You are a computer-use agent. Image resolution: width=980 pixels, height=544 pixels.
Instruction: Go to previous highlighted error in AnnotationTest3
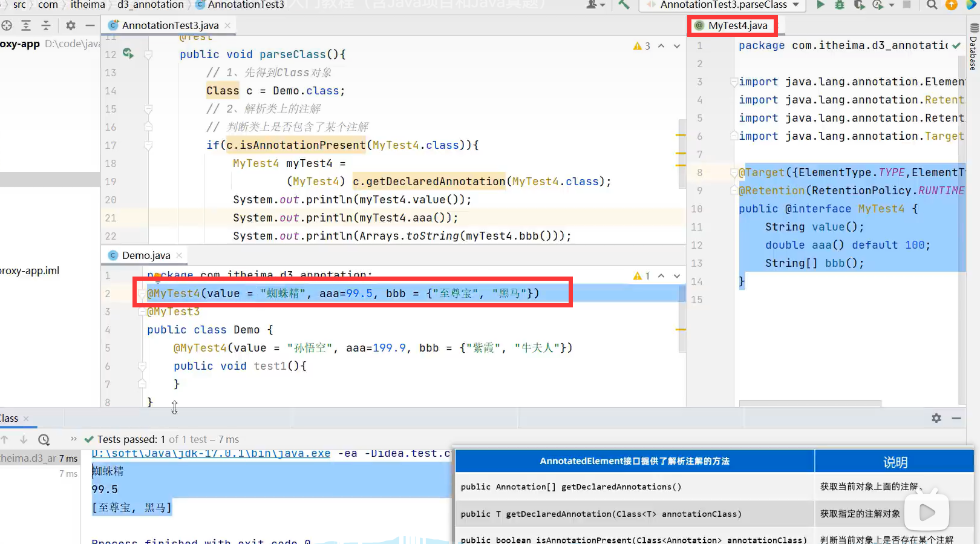pos(661,46)
